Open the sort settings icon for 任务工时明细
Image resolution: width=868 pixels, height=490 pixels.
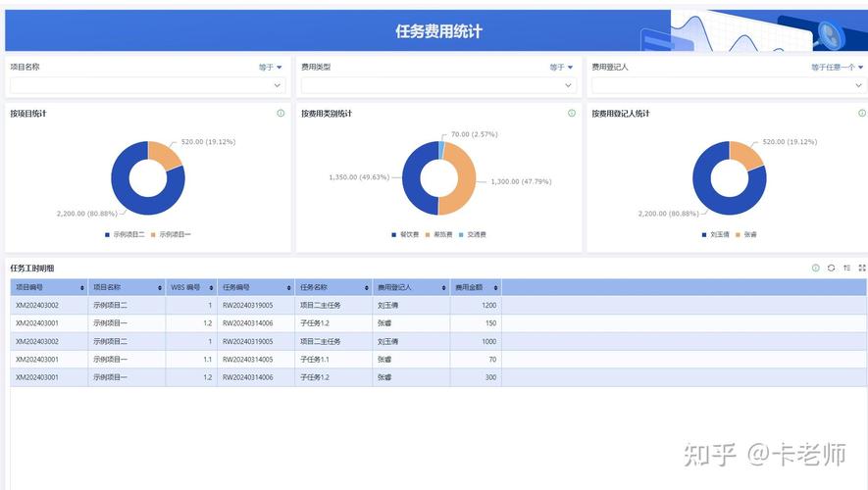[846, 268]
